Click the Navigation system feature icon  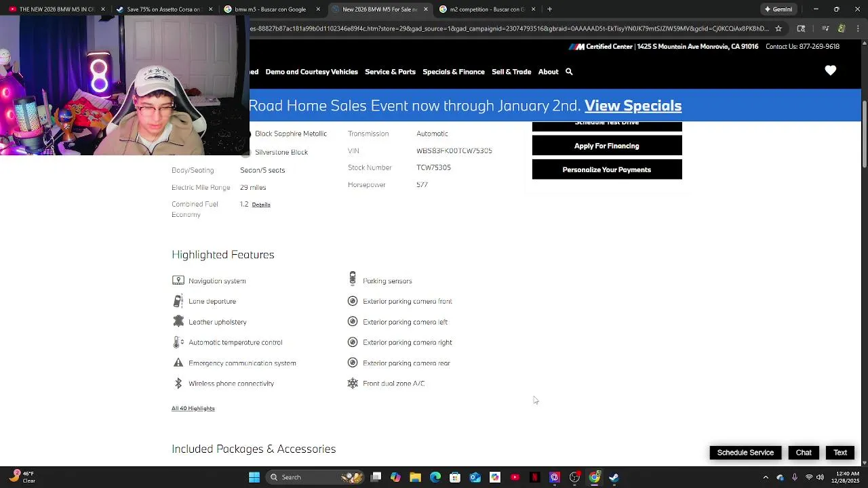(178, 281)
